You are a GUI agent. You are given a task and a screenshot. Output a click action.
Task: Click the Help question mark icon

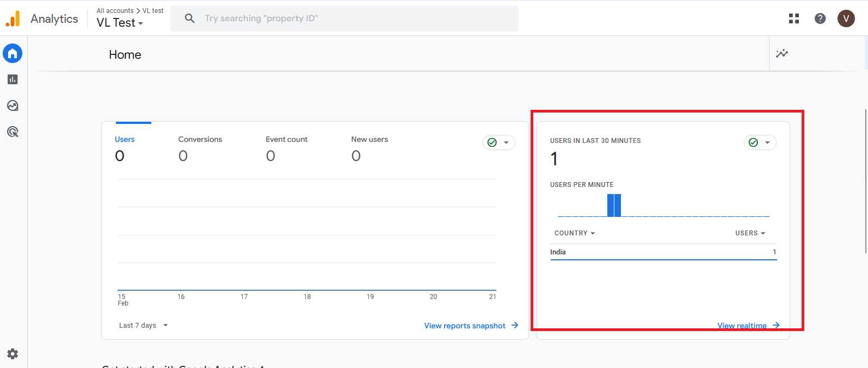click(x=820, y=18)
